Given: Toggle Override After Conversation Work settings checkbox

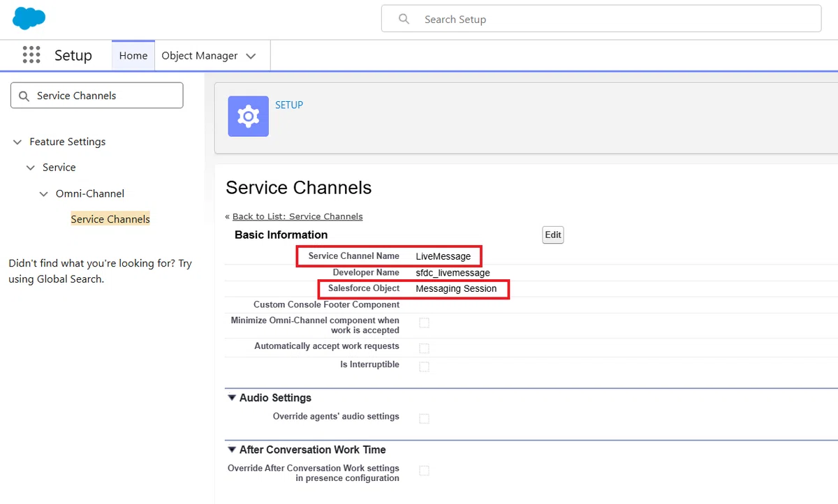Looking at the screenshot, I should pos(424,470).
